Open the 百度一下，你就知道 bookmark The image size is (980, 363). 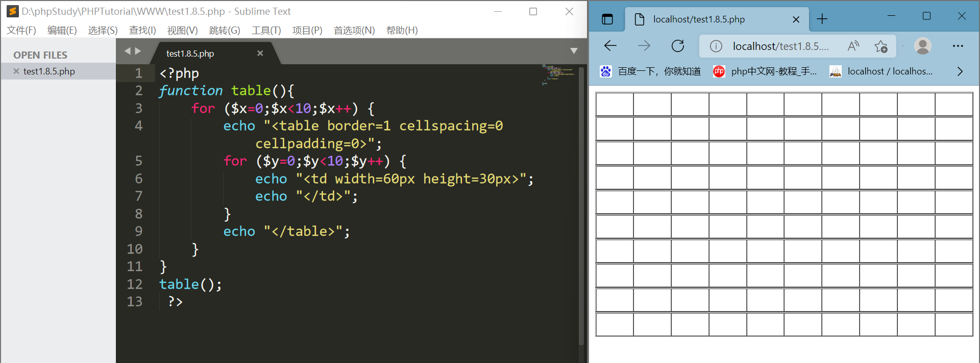coord(650,71)
